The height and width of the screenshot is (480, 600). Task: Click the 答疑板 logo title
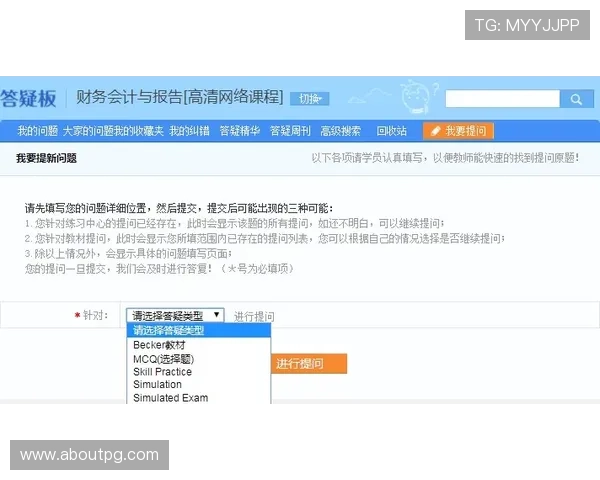(x=28, y=98)
